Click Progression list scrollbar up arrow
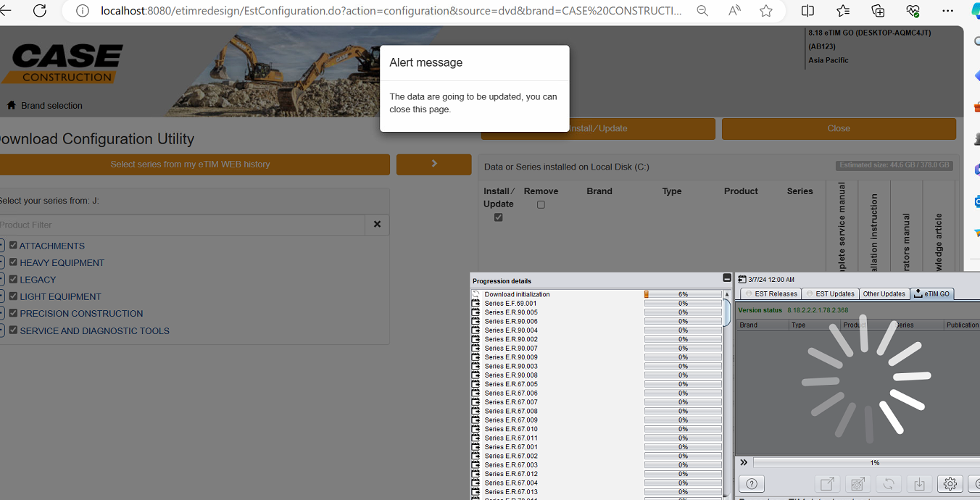This screenshot has height=500, width=980. [x=727, y=294]
